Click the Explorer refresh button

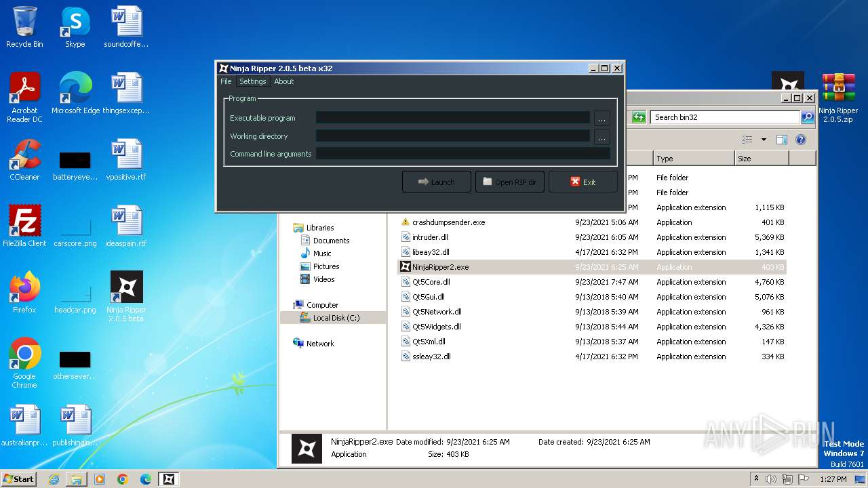[x=639, y=117]
